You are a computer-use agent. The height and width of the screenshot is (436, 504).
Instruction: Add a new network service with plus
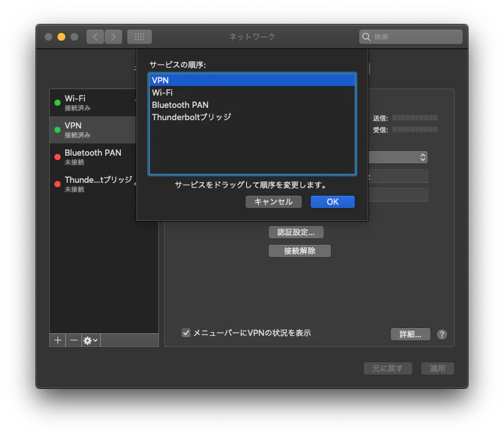(x=58, y=340)
